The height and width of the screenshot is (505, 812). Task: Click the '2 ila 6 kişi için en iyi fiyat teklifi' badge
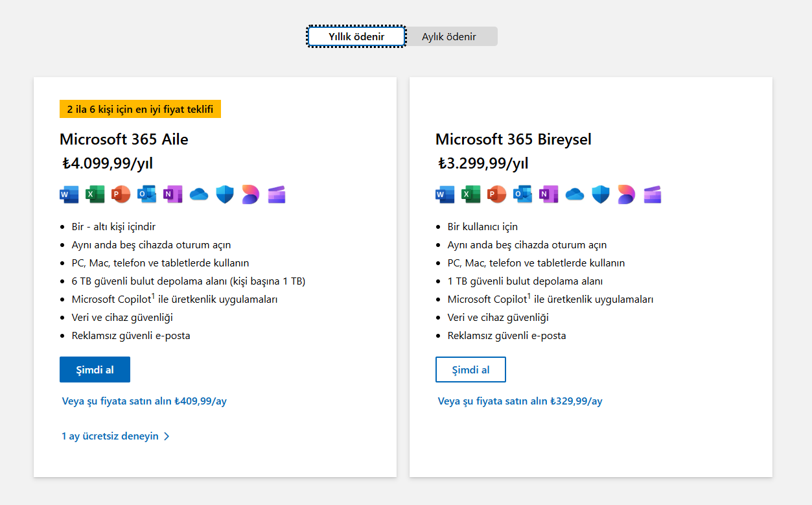click(140, 109)
